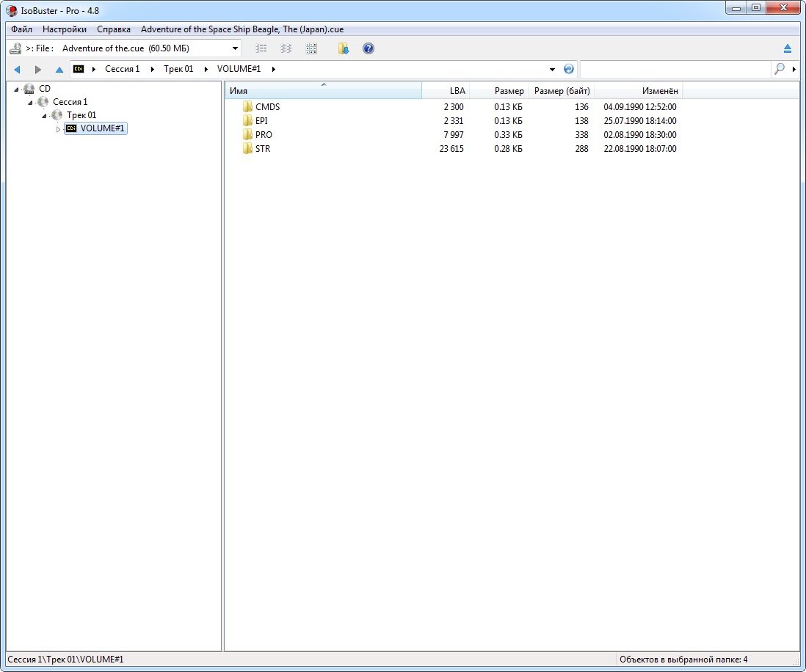Click the PRO folder name
806x672 pixels.
[x=264, y=134]
